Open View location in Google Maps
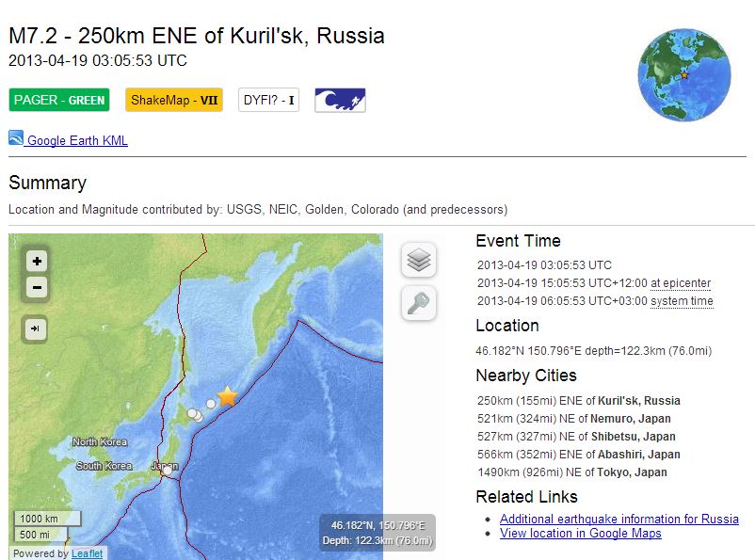755x560 pixels. pos(580,534)
